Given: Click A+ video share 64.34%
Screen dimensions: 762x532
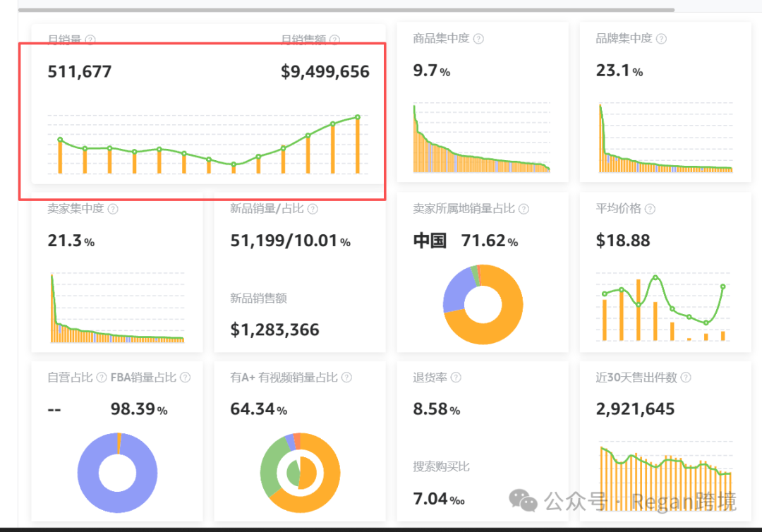Looking at the screenshot, I should click(x=258, y=409).
